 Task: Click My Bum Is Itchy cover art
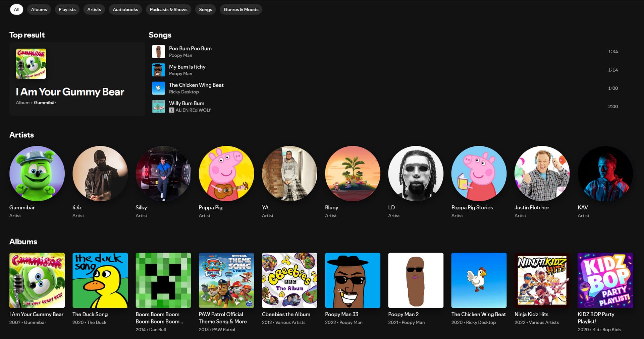pos(158,70)
